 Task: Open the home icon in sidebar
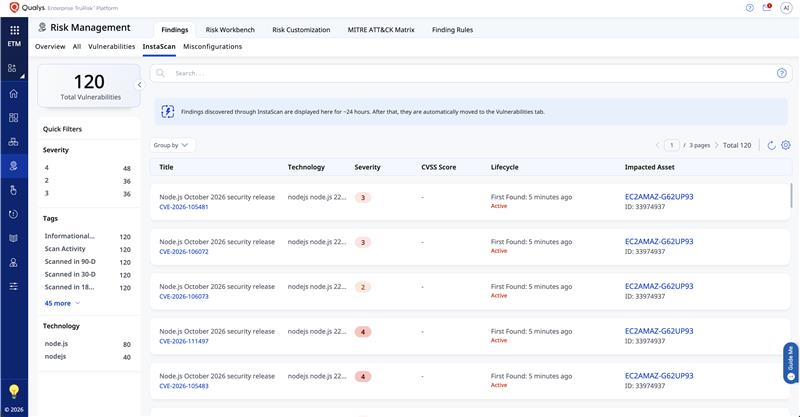[14, 93]
